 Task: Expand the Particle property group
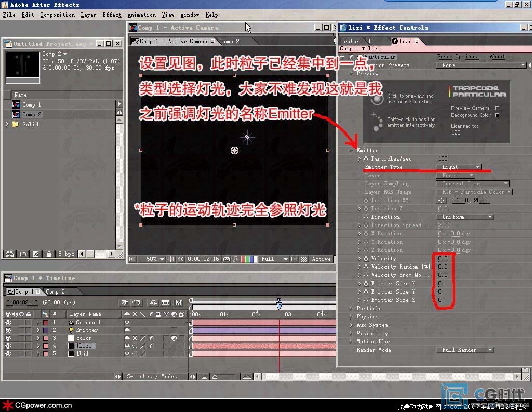pos(351,309)
